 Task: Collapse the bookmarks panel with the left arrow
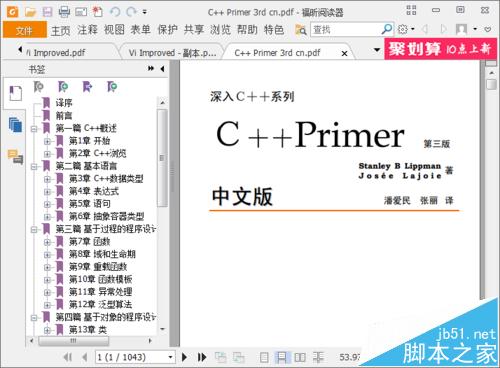tap(162, 69)
